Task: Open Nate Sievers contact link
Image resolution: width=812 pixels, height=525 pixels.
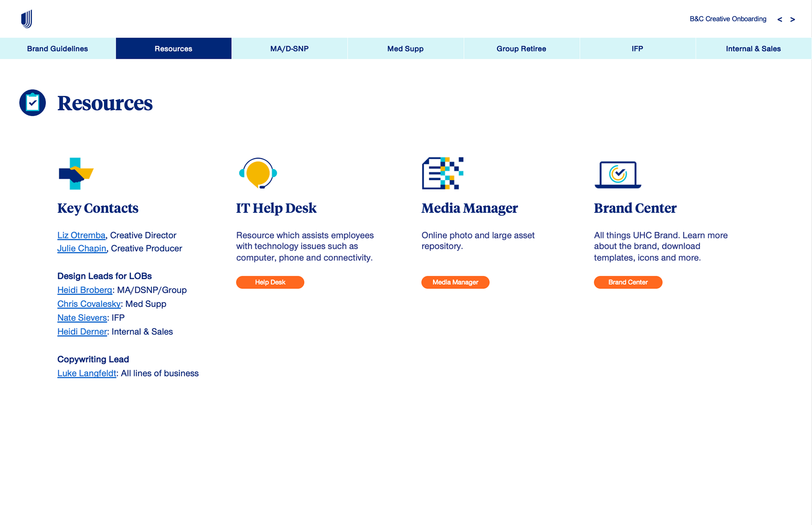Action: 82,318
